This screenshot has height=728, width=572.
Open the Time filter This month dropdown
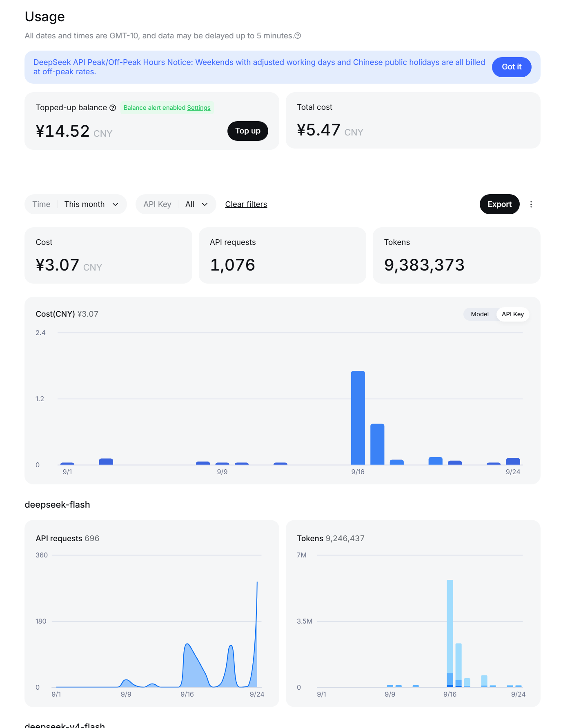click(76, 204)
